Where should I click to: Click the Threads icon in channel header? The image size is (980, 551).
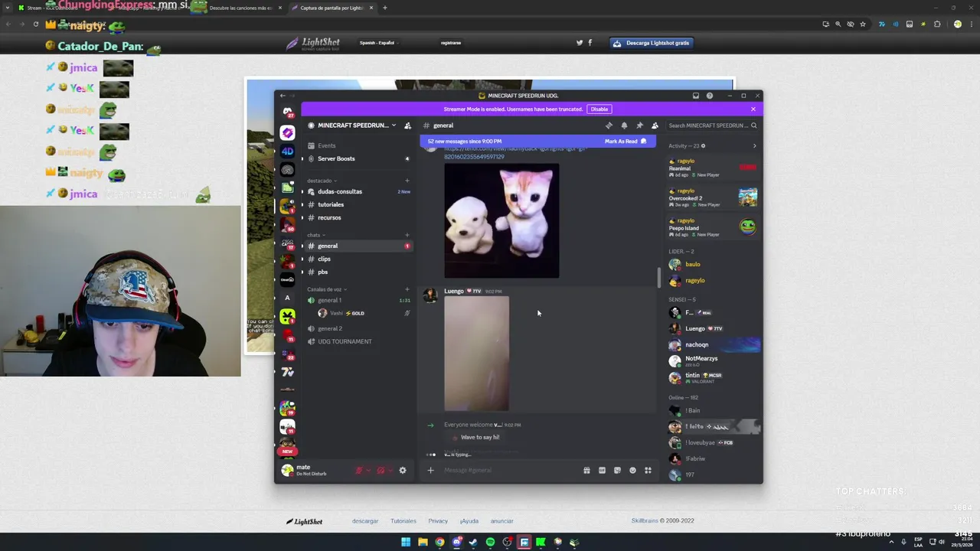click(609, 126)
